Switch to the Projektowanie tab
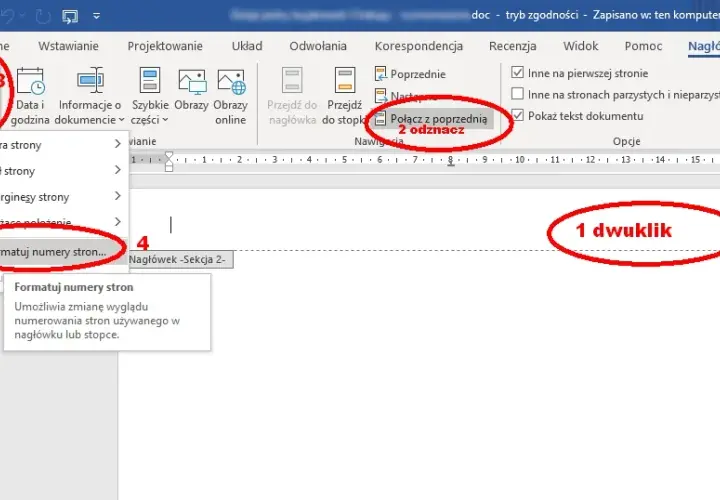 165,46
